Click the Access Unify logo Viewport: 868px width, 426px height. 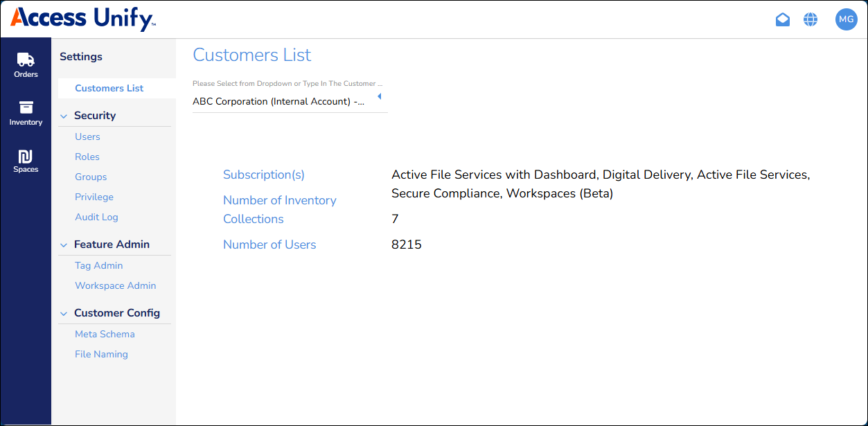(83, 19)
